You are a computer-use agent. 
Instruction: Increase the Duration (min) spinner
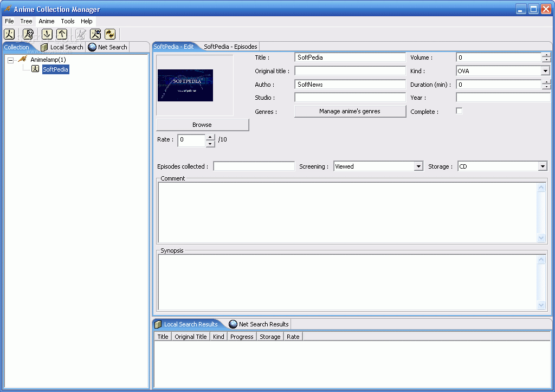point(546,82)
